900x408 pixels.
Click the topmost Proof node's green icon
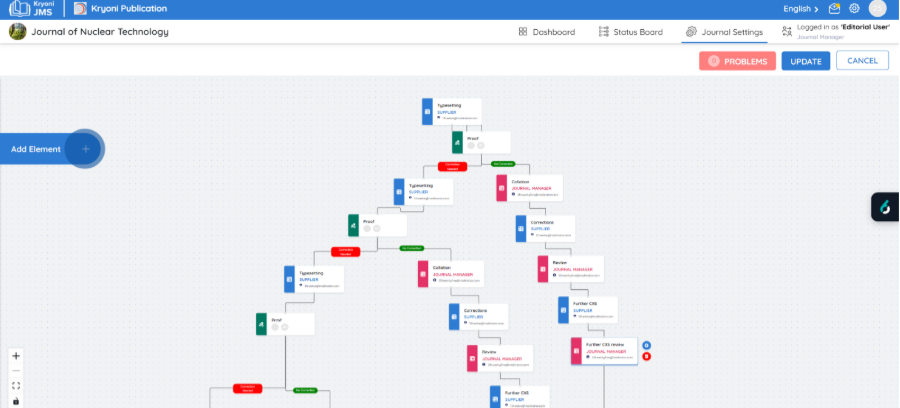tap(457, 142)
